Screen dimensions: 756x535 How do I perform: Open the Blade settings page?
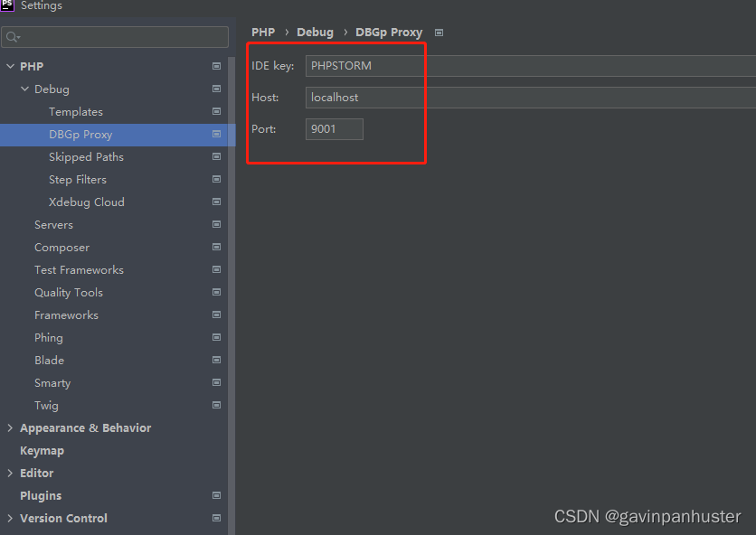(x=49, y=360)
